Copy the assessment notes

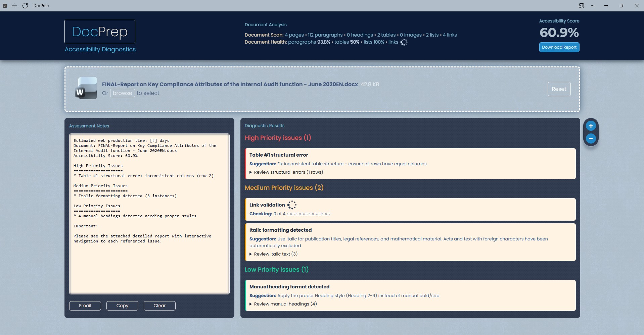point(122,306)
